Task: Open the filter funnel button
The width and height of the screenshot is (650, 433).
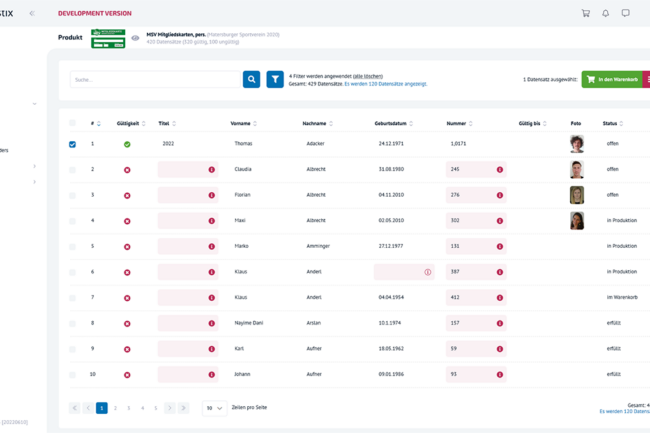Action: 275,79
